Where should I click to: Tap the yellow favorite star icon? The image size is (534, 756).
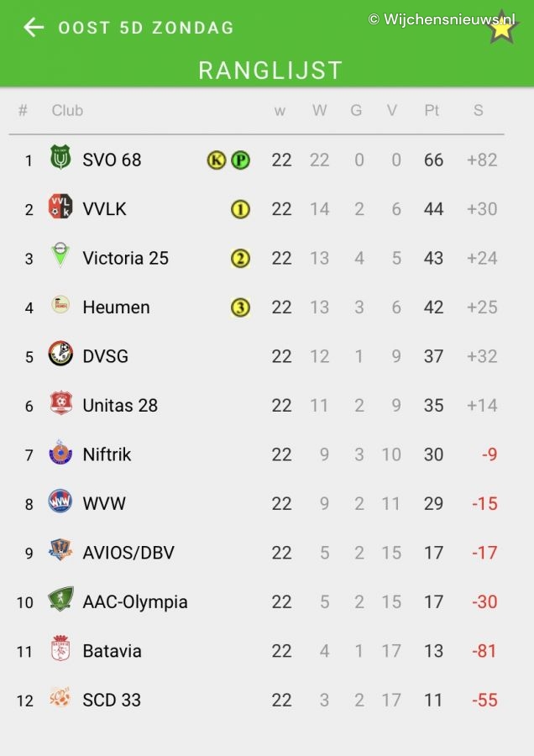click(x=502, y=28)
